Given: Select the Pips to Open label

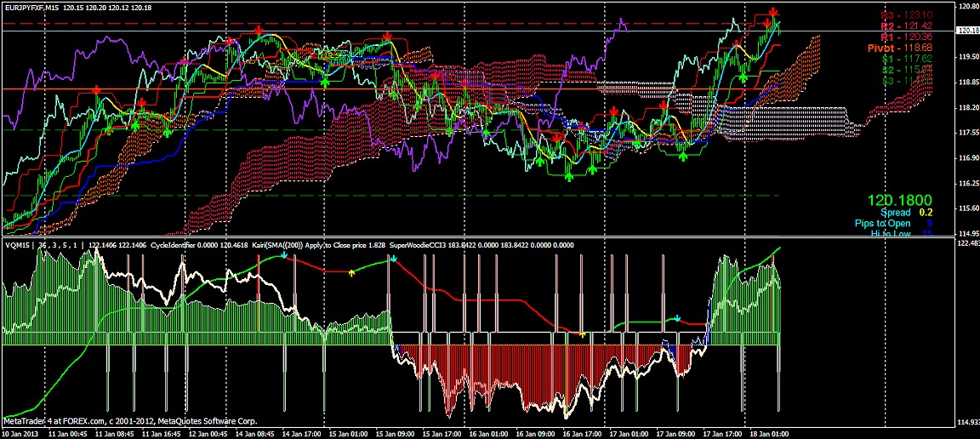Looking at the screenshot, I should point(887,223).
